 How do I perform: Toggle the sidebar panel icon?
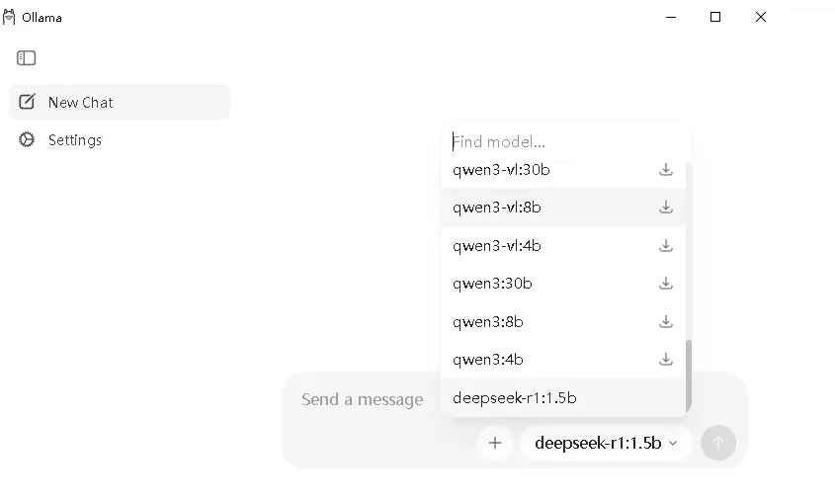click(x=27, y=58)
